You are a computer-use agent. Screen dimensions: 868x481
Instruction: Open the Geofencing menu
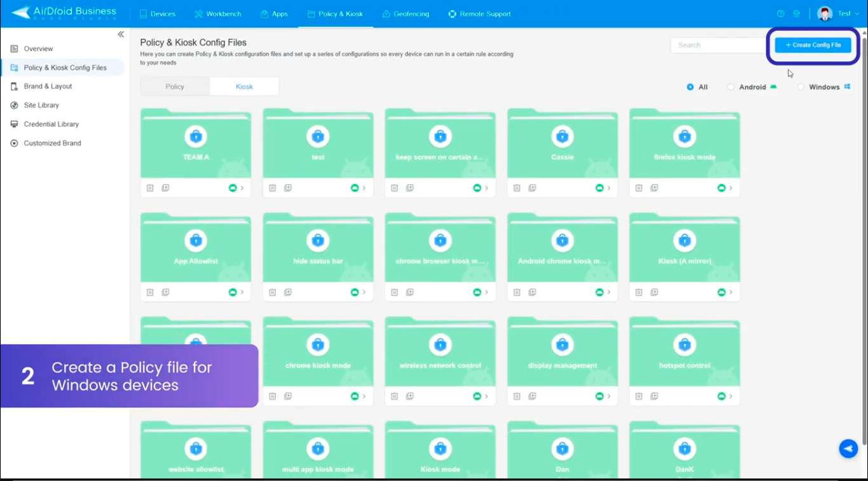tap(405, 14)
